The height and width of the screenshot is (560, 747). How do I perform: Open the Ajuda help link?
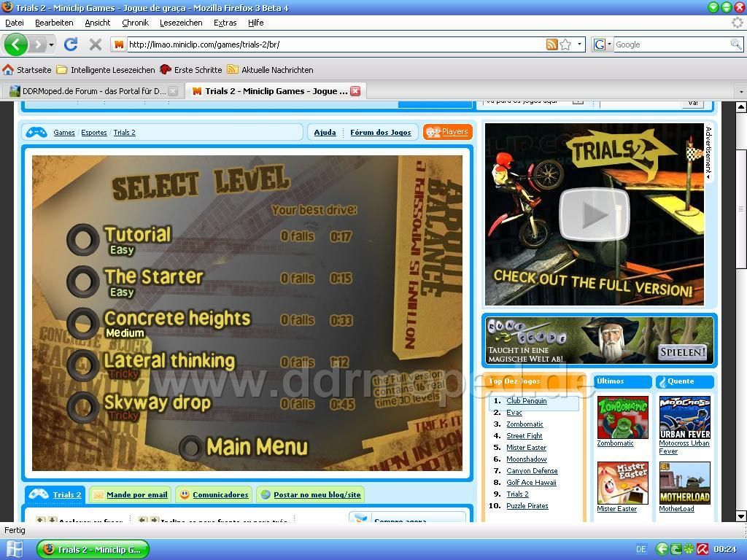[x=325, y=133]
